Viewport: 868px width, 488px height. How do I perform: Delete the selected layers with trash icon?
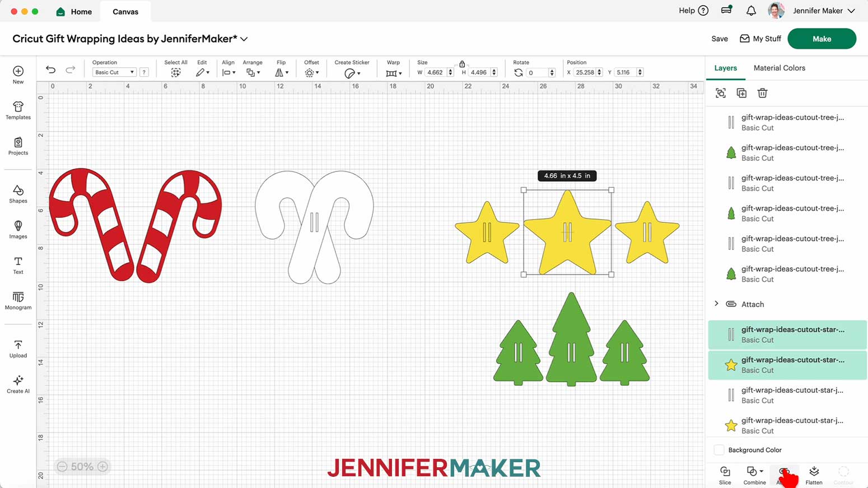point(762,93)
